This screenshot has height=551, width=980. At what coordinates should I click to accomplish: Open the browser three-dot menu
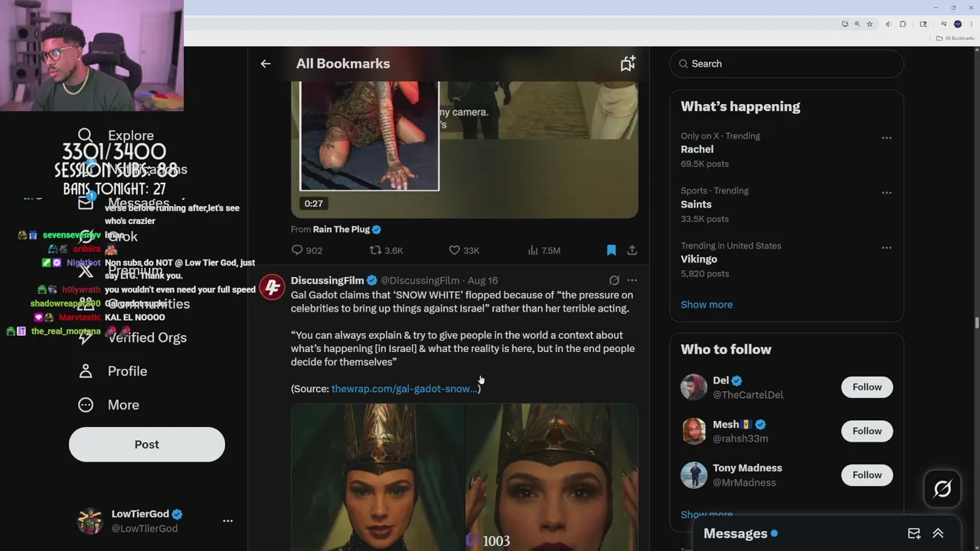[x=971, y=24]
